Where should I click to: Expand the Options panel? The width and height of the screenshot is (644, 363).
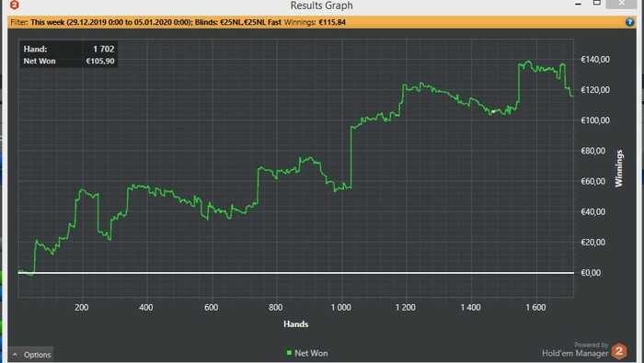point(31,355)
